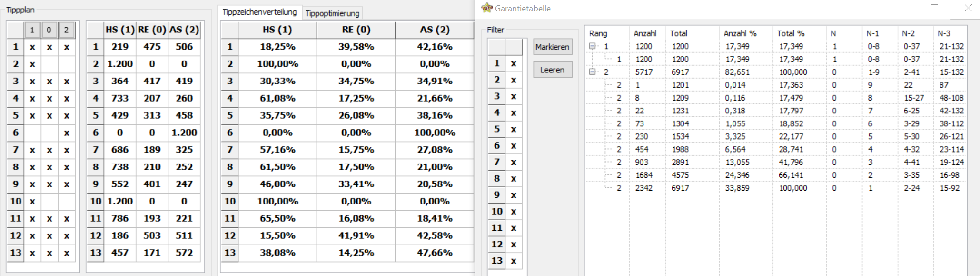Screen dimensions: 980x276
Task: Toggle the filter x for row 13
Action: coord(514,261)
